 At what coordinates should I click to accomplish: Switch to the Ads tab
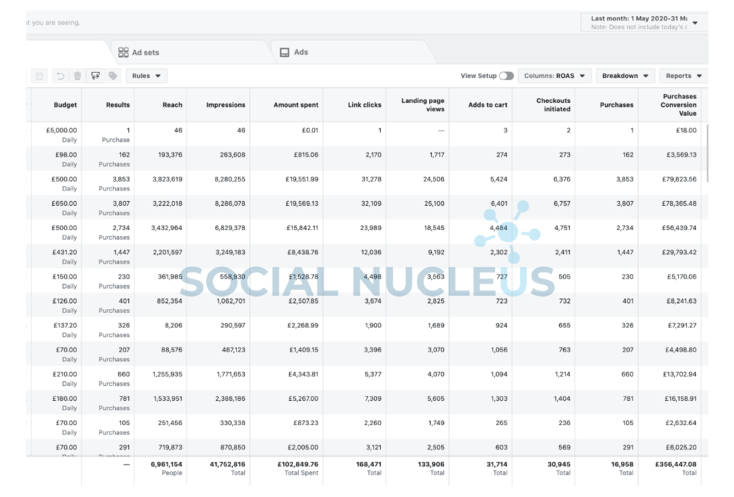pyautogui.click(x=300, y=52)
